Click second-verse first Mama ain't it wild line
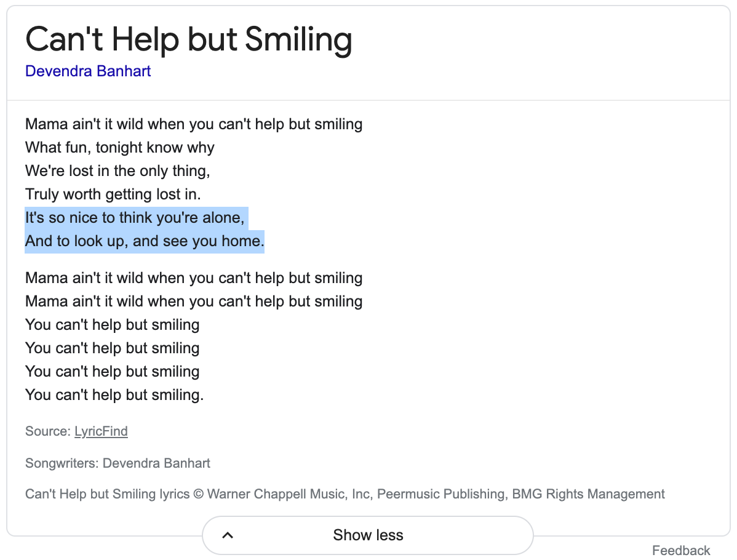 194,278
